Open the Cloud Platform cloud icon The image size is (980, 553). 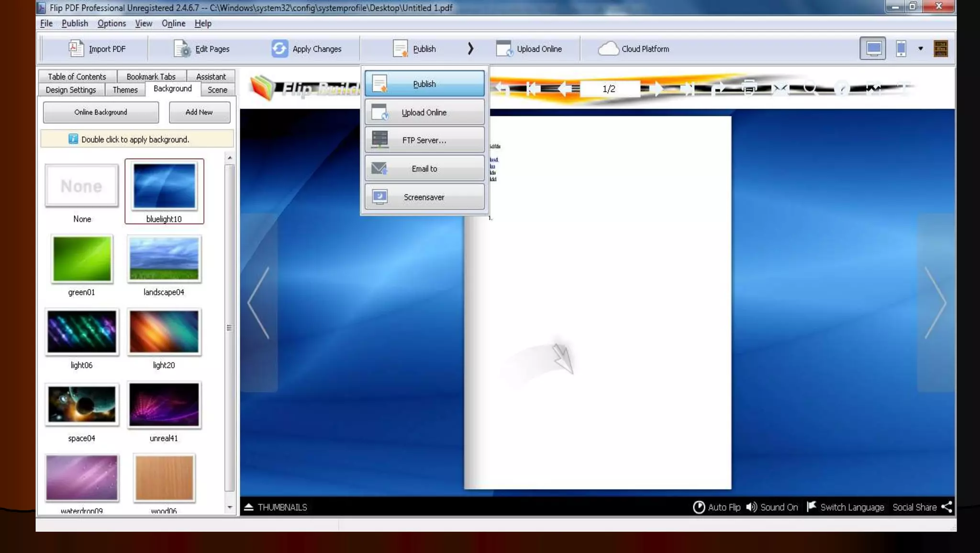[x=608, y=49]
